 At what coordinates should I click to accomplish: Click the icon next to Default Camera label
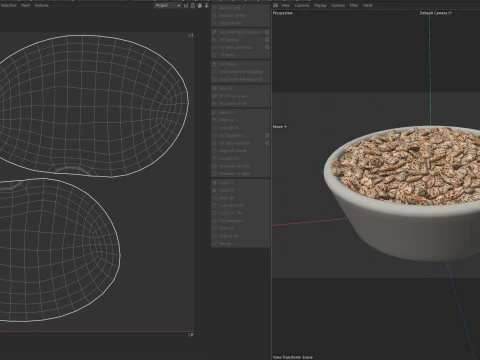click(x=450, y=13)
